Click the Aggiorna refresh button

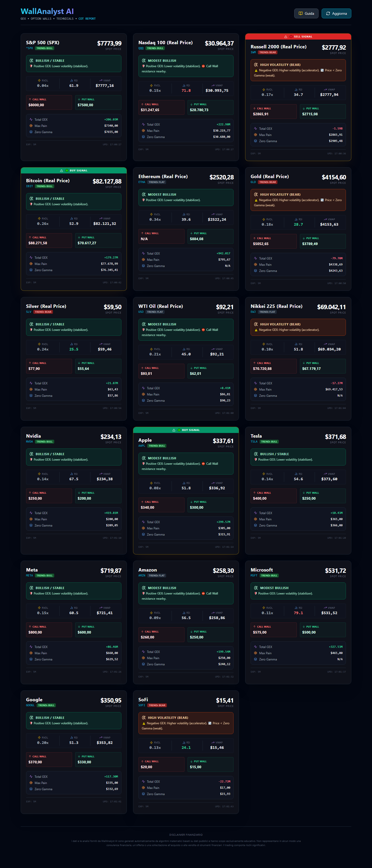[336, 13]
